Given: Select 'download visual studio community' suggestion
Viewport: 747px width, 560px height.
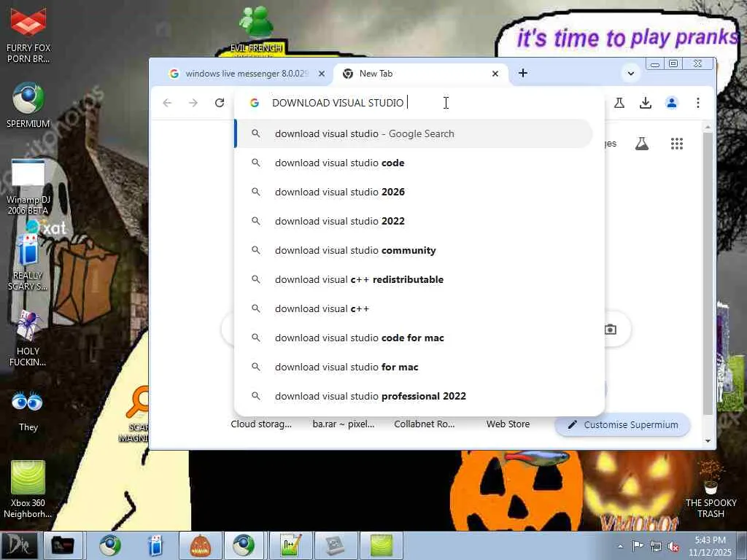Looking at the screenshot, I should click(414, 250).
